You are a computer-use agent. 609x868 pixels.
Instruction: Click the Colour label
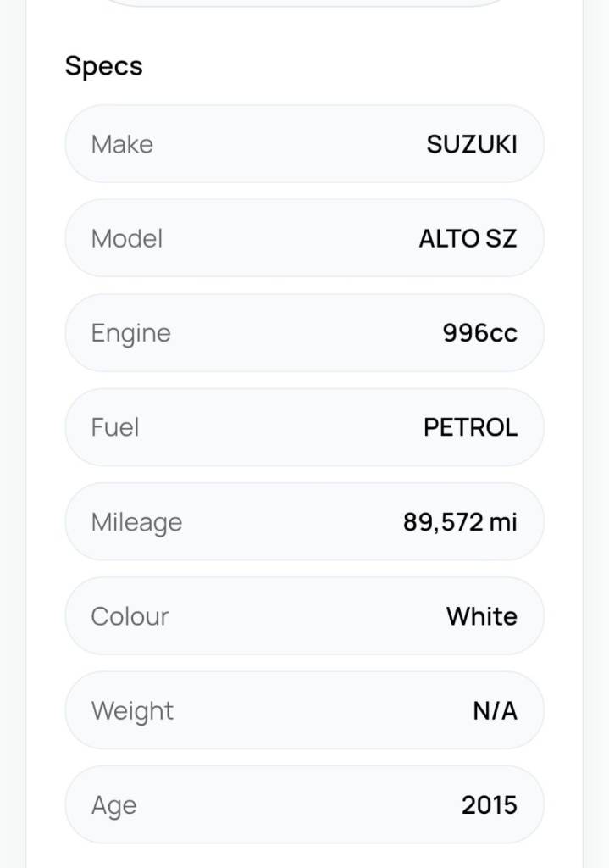click(x=130, y=616)
